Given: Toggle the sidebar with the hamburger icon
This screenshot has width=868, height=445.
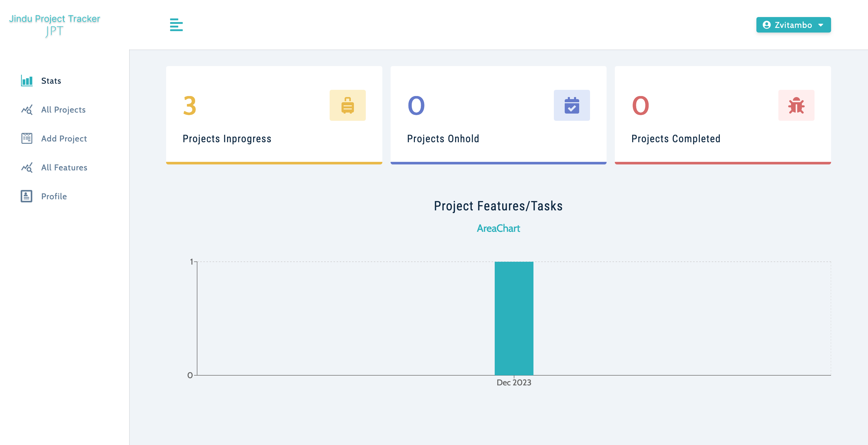Looking at the screenshot, I should 176,25.
